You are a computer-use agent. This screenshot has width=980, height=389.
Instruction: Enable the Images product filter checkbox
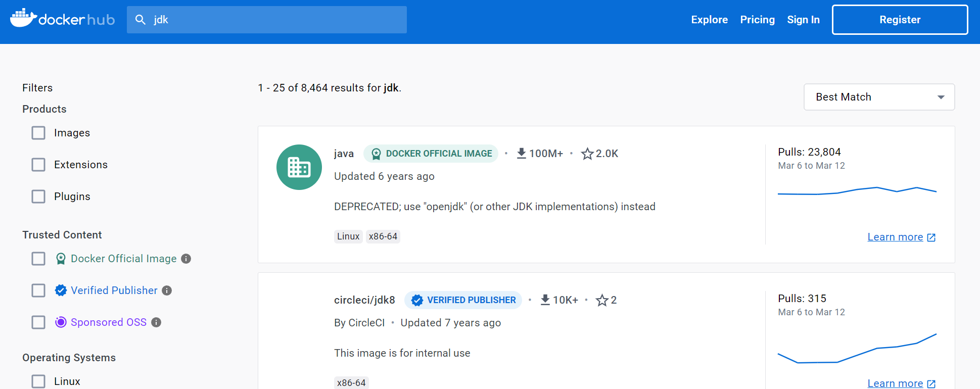38,133
